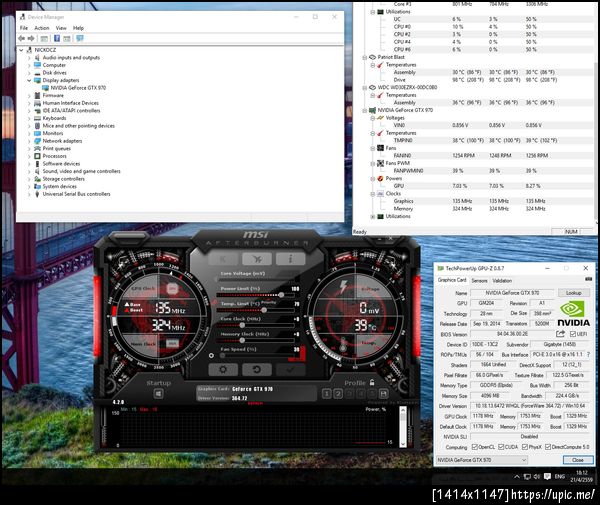The width and height of the screenshot is (600, 505).
Task: Click the blue Help icon in Device Manager toolbar
Action: [57, 38]
